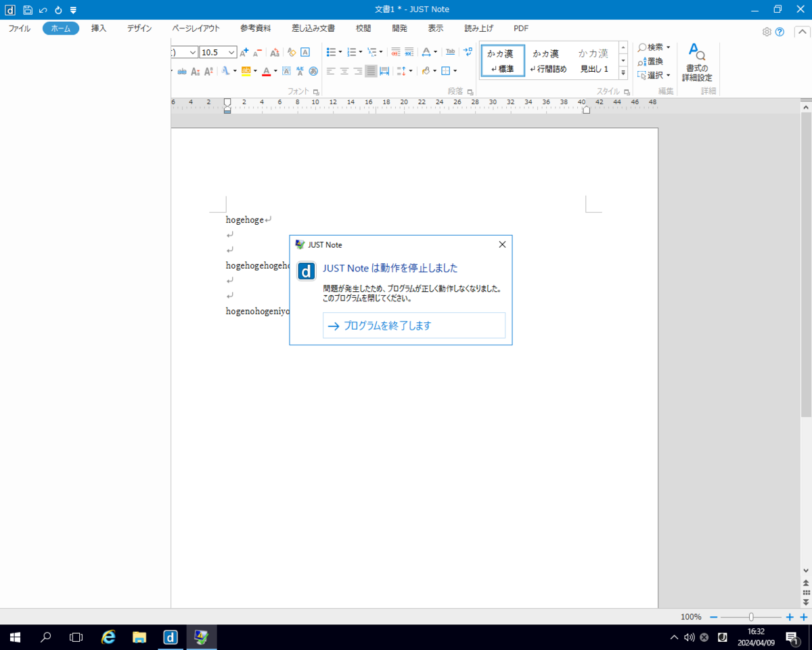Click the change case Aa icon
This screenshot has width=812, height=650.
pyautogui.click(x=275, y=52)
